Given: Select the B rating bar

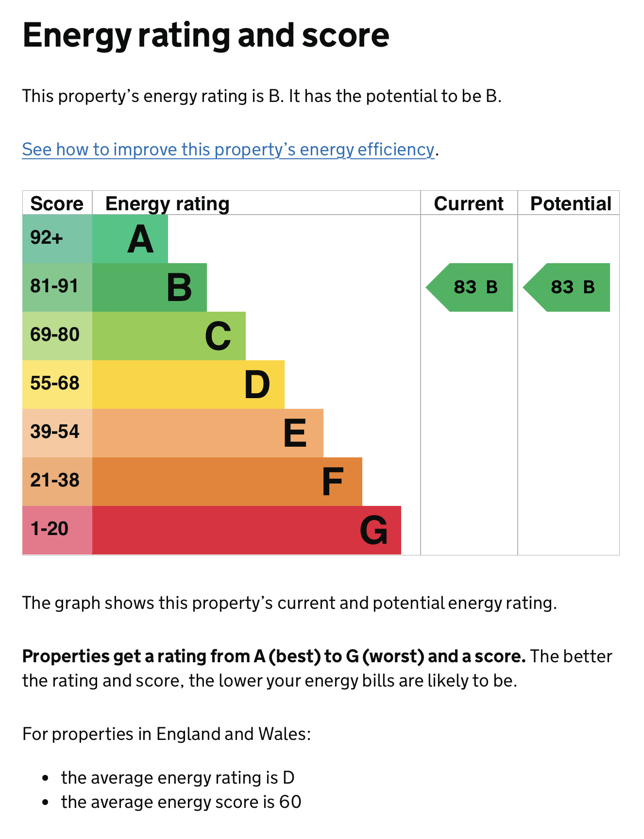Looking at the screenshot, I should [x=150, y=287].
